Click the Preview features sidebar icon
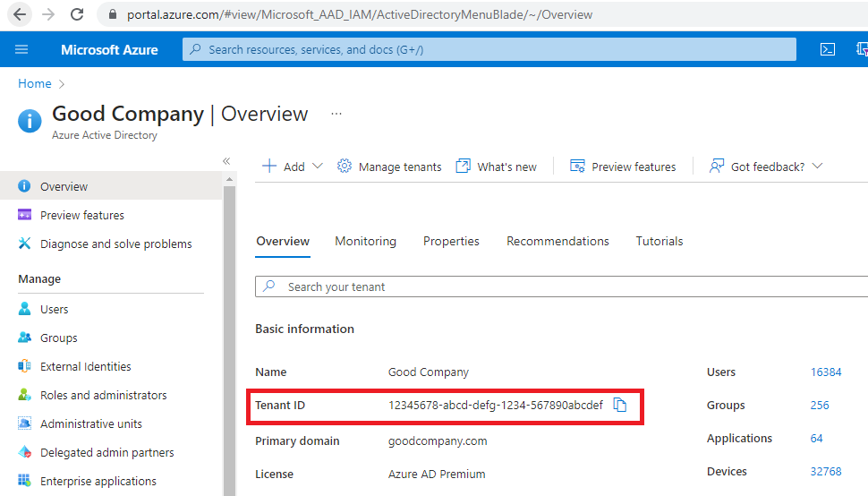Screen dimensions: 868x496 pos(24,215)
